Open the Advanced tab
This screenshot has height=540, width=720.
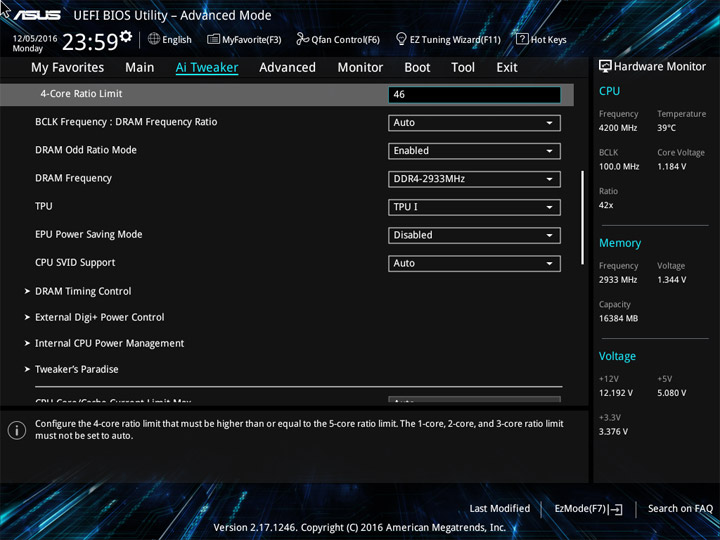coord(287,68)
